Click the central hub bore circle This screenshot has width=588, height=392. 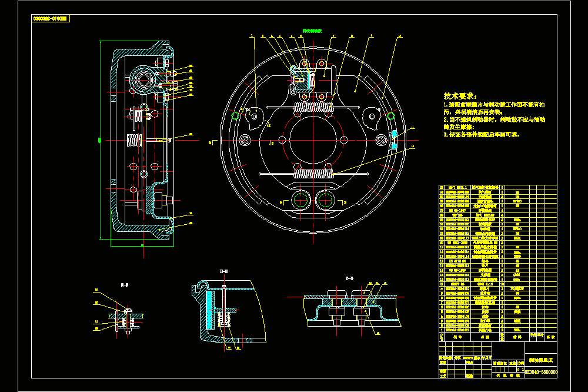pos(313,140)
